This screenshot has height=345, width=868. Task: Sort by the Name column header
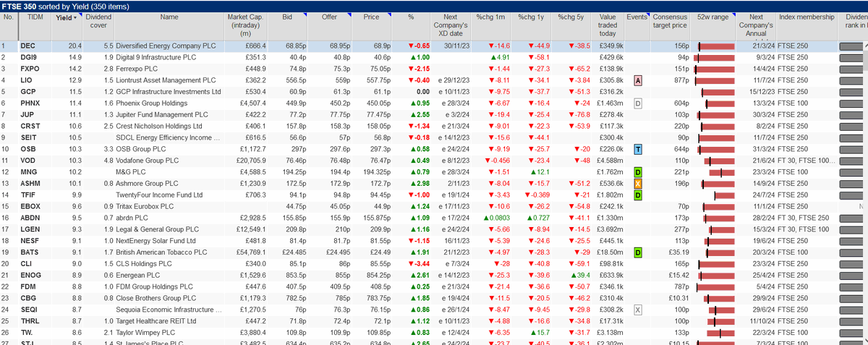point(169,16)
